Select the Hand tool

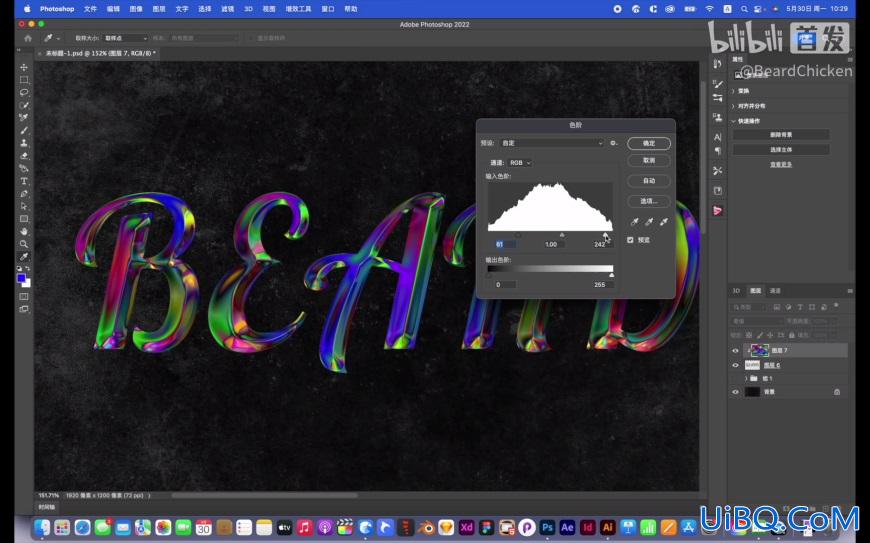tap(24, 231)
